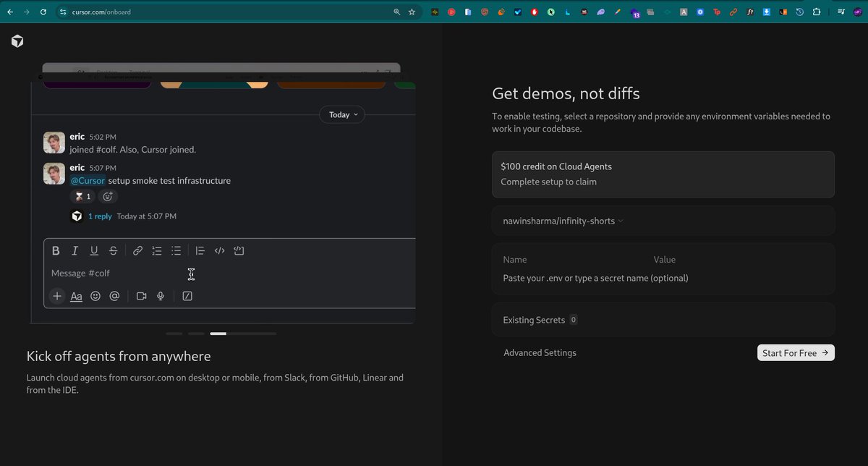The width and height of the screenshot is (868, 466).
Task: Insert a link via composer link icon
Action: 137,251
